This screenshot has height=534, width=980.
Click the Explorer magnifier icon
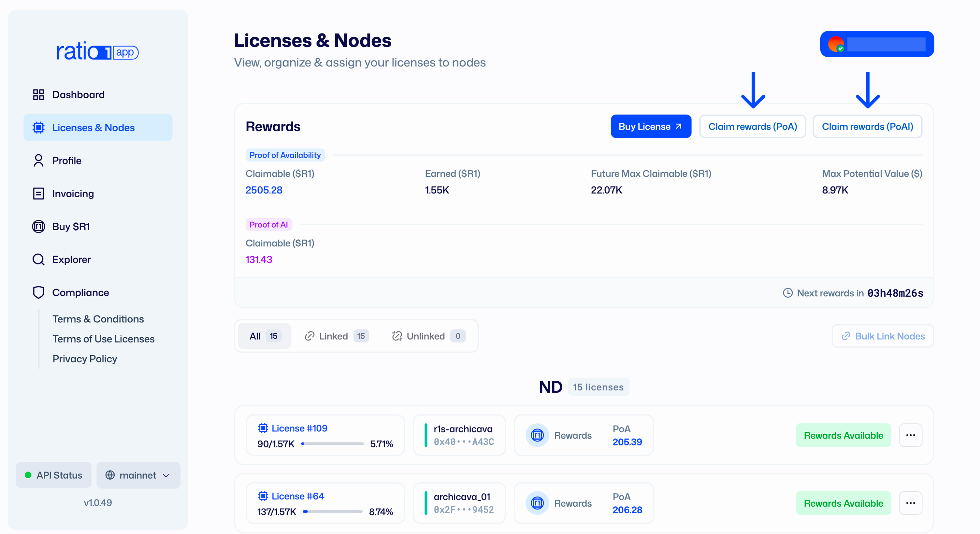click(x=38, y=260)
